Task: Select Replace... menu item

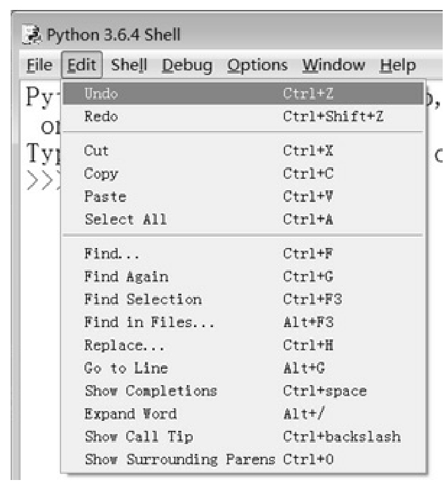Action: (243, 345)
